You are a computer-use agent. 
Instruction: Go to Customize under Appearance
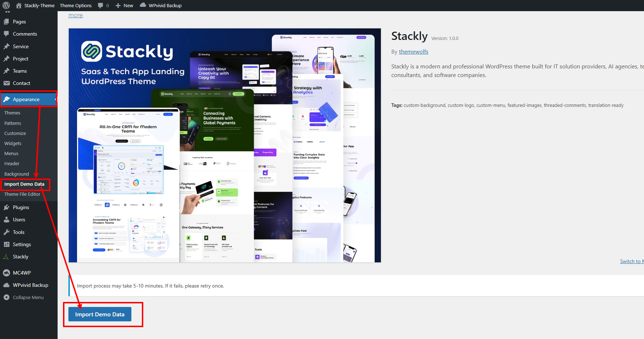[15, 133]
